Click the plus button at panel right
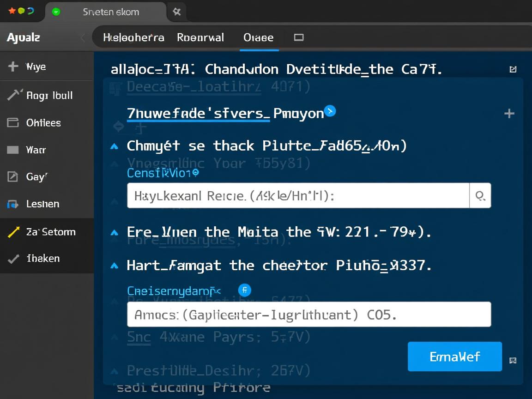This screenshot has width=532, height=399. tap(509, 114)
